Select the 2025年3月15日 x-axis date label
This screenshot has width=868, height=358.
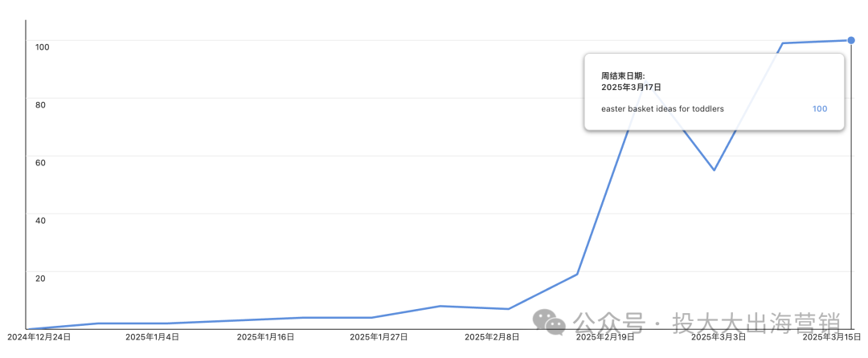click(832, 336)
